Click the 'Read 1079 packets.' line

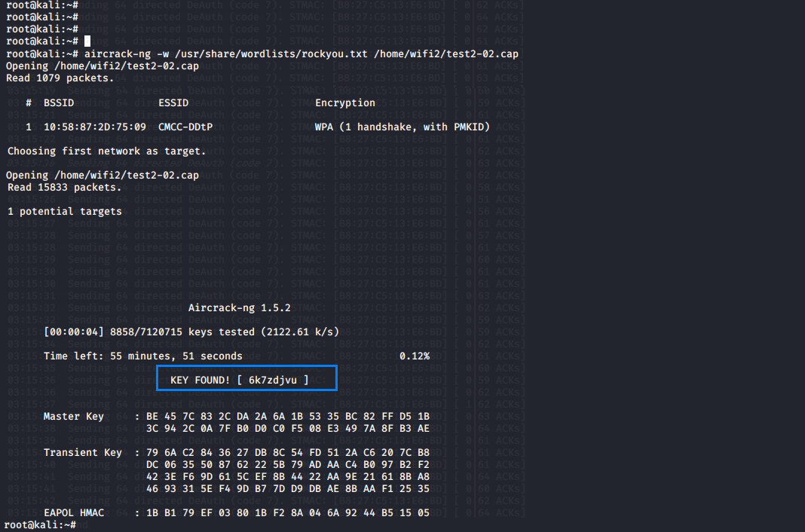click(60, 78)
